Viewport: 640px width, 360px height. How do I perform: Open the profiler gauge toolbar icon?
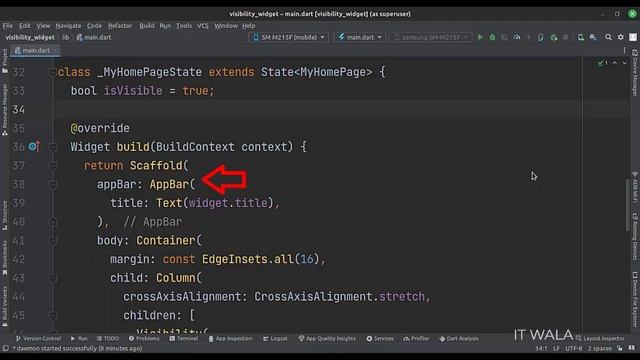click(517, 37)
